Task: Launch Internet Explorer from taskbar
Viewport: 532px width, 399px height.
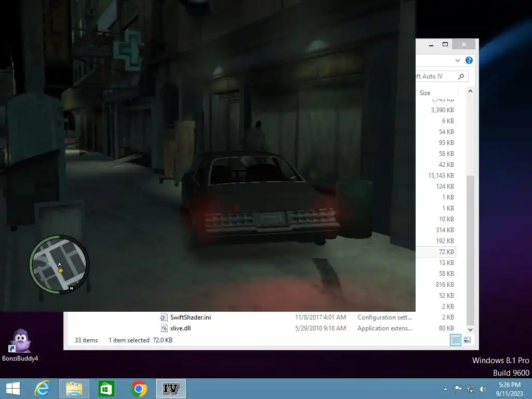Action: pos(42,389)
